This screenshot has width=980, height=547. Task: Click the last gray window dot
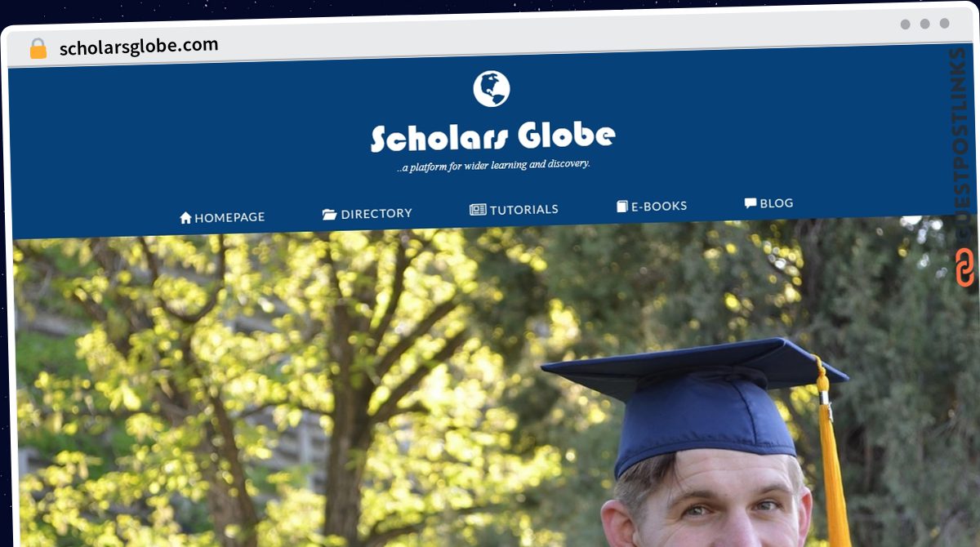click(x=944, y=24)
